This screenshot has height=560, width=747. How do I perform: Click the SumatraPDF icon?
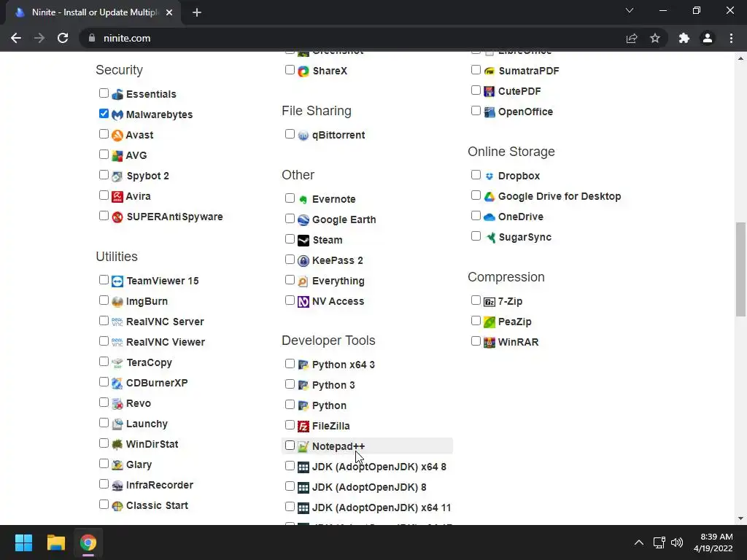[x=489, y=71]
